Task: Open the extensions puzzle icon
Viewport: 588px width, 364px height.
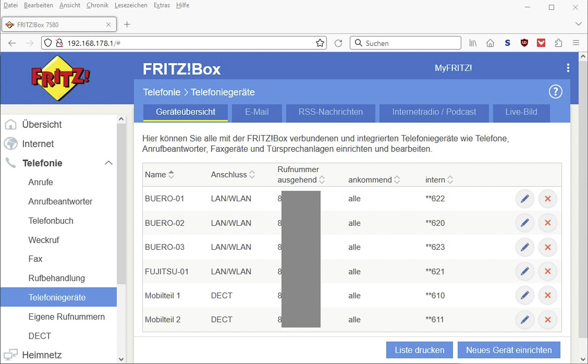Action: (x=558, y=43)
